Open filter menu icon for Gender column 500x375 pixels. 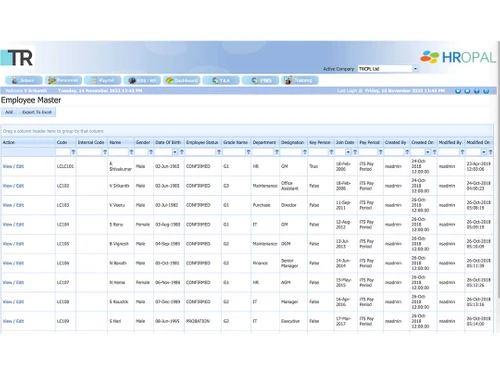pos(151,152)
